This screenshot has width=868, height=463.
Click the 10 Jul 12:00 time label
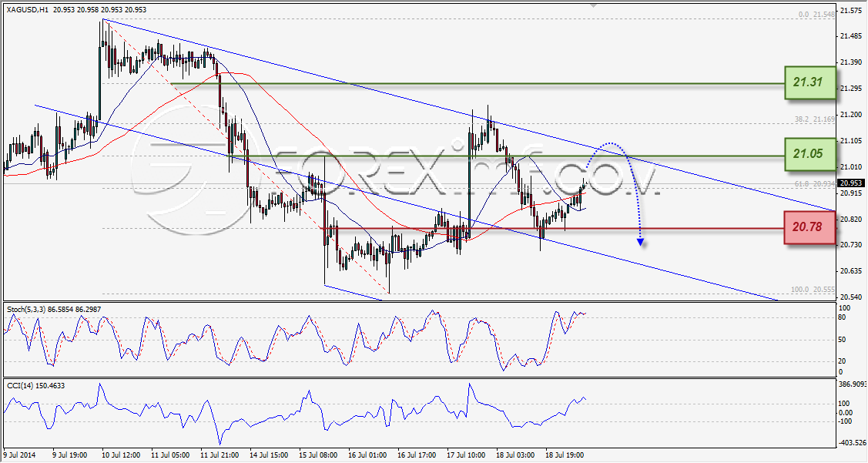coord(121,455)
